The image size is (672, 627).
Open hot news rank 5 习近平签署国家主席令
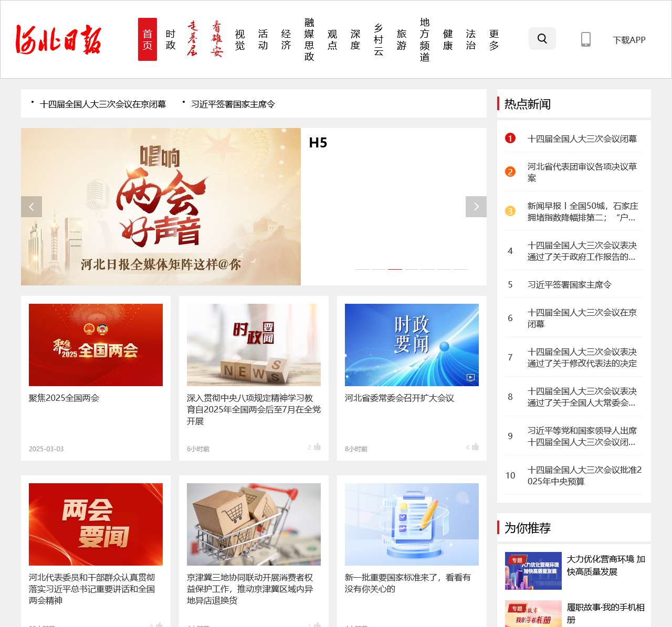click(570, 284)
